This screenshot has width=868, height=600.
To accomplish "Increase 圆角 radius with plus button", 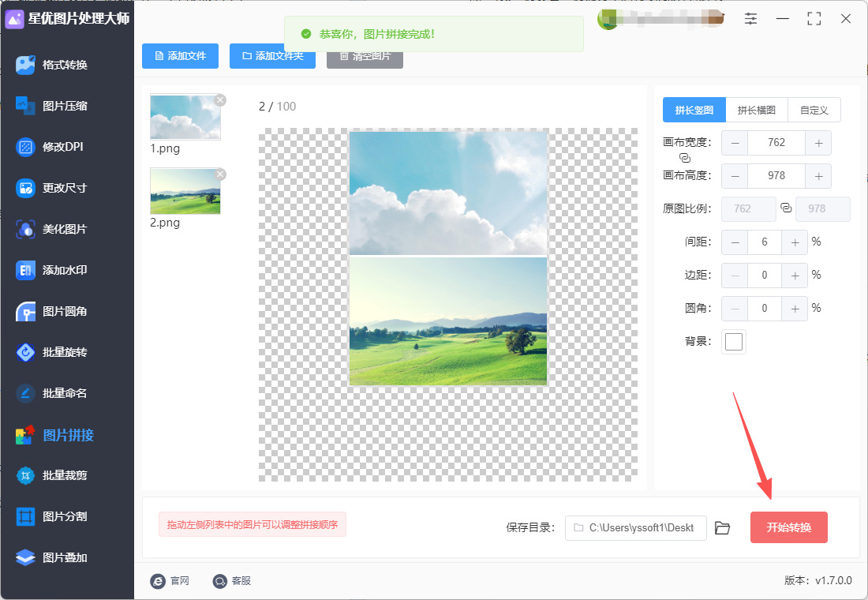I will pos(795,309).
